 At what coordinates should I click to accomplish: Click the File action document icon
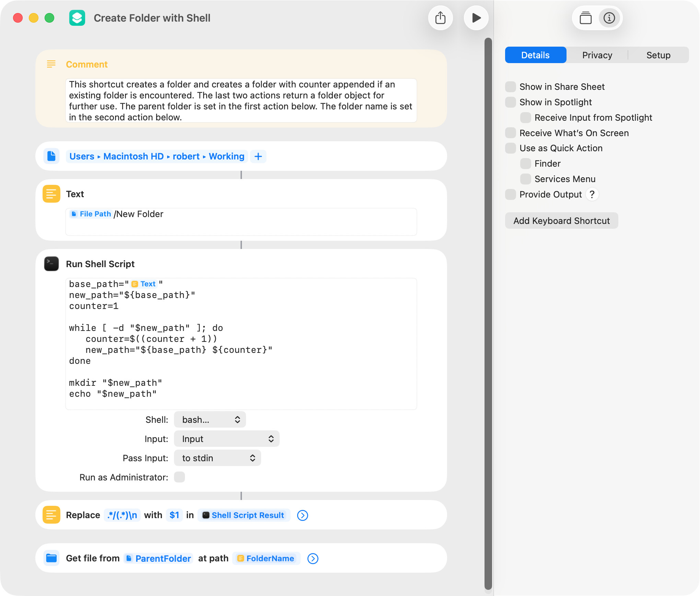51,156
